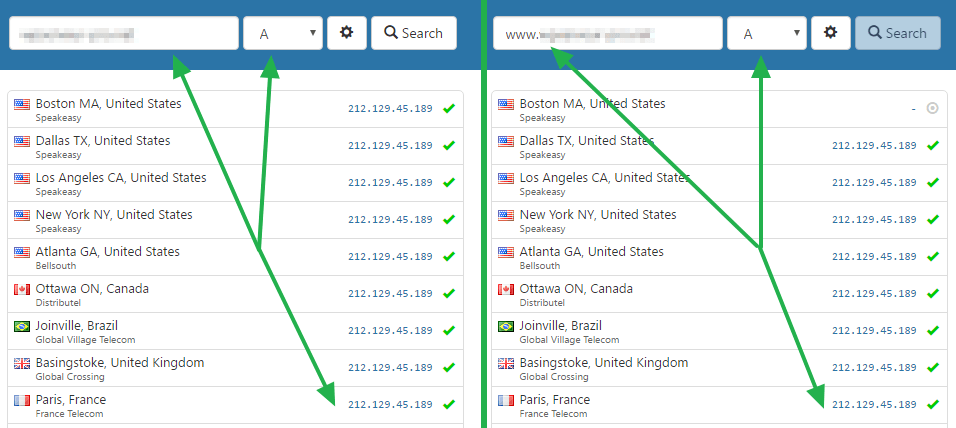Click the settings gear icon in right panel

(830, 33)
